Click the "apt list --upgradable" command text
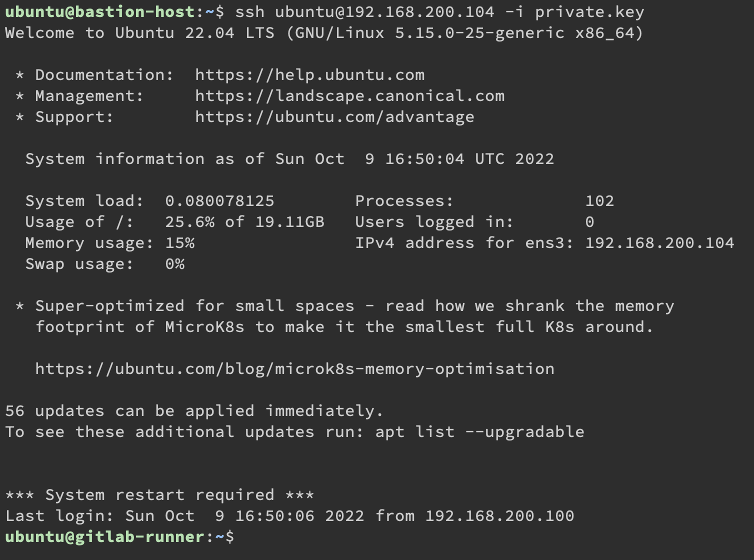This screenshot has height=560, width=754. 479,432
